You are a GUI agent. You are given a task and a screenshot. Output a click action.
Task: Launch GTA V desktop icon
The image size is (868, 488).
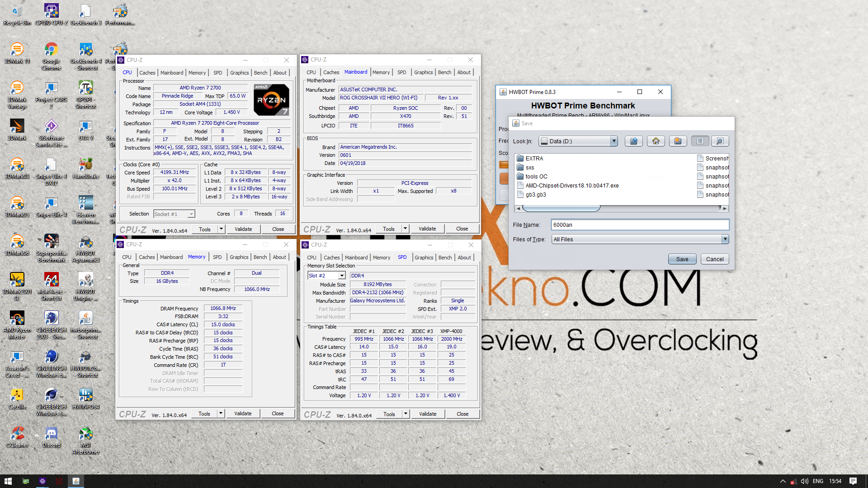tap(85, 130)
